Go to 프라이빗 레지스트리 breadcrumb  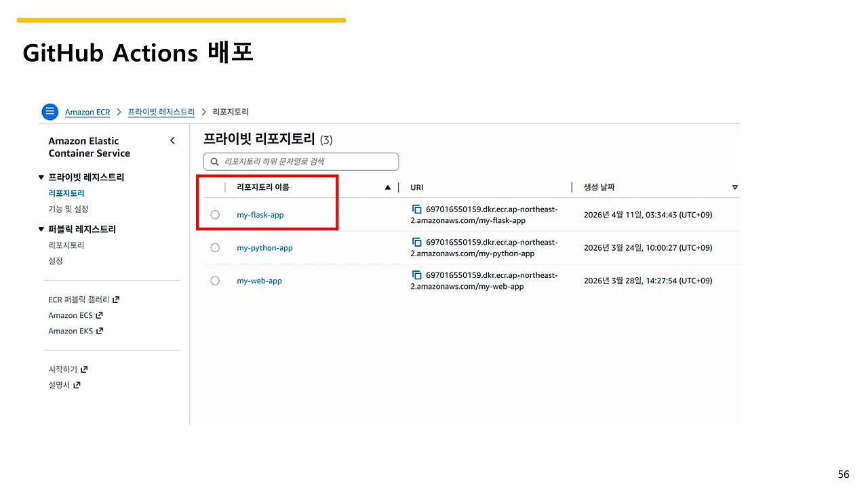point(161,112)
